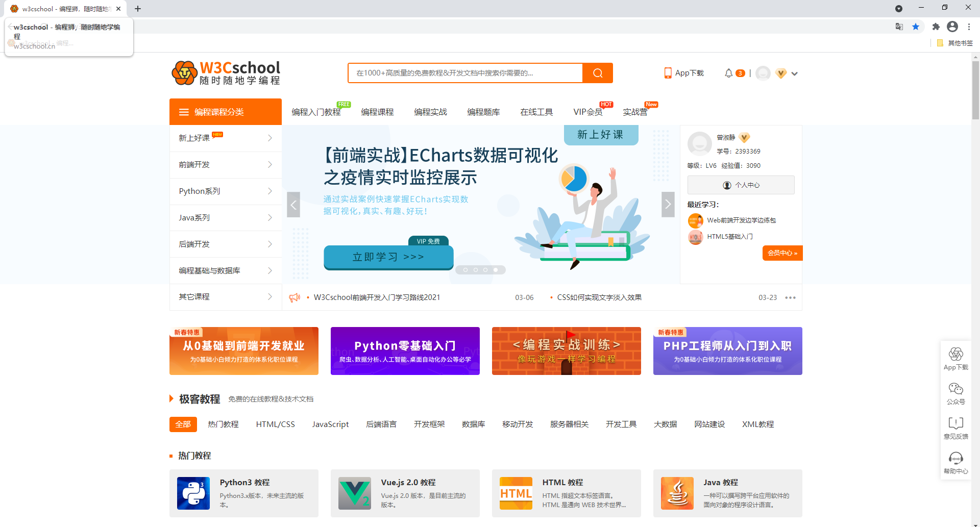The width and height of the screenshot is (980, 527).
Task: Open the 会员中心 orange button
Action: (x=782, y=253)
